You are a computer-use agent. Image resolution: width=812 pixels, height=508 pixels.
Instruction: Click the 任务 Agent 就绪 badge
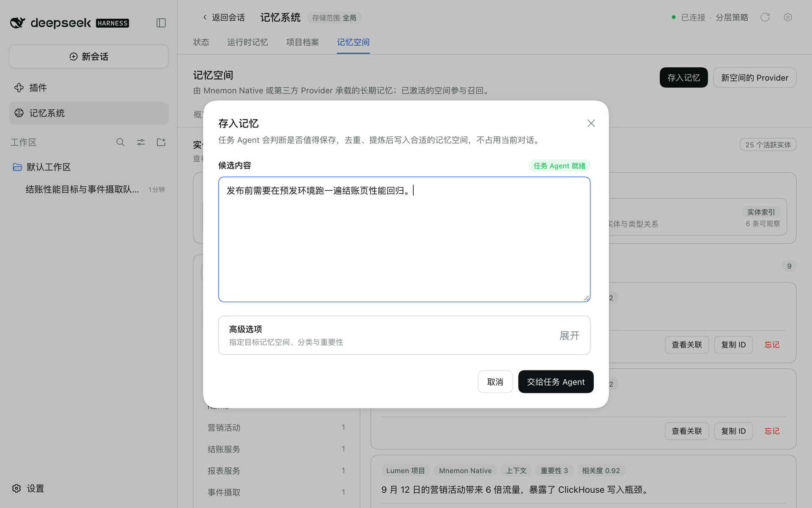point(559,166)
